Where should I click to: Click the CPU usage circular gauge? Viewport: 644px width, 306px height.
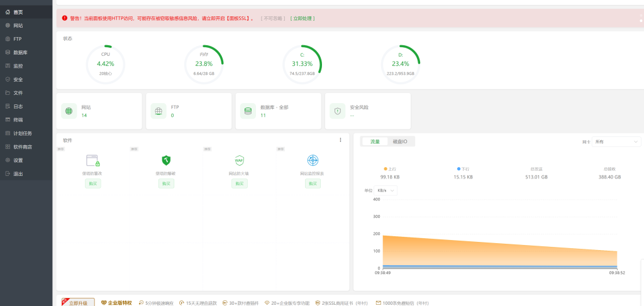point(106,63)
